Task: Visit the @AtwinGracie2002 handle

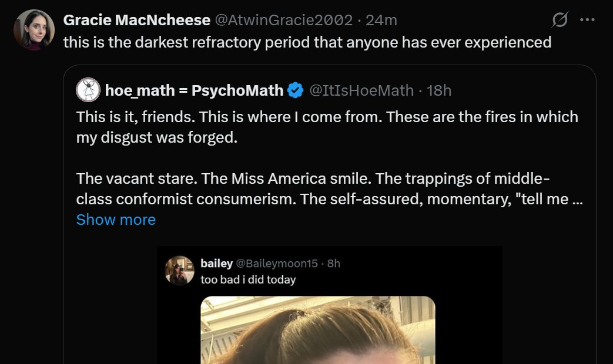Action: tap(284, 20)
